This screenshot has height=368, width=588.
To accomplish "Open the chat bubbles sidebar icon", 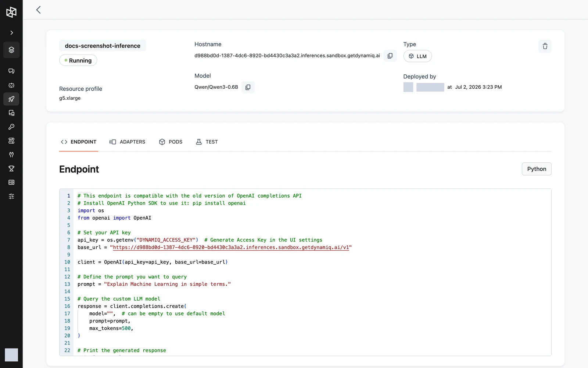I will tap(11, 71).
